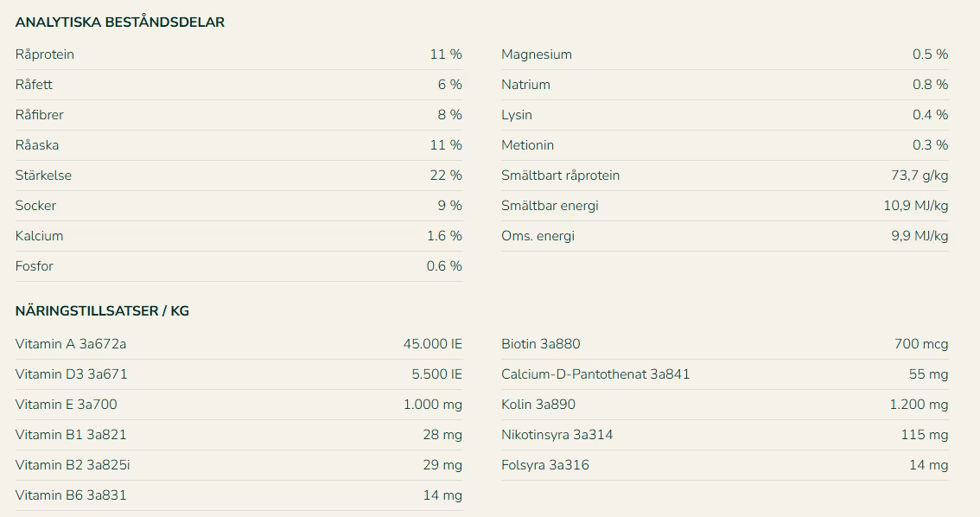The width and height of the screenshot is (980, 517).
Task: Select the Oms. energi label
Action: click(538, 236)
